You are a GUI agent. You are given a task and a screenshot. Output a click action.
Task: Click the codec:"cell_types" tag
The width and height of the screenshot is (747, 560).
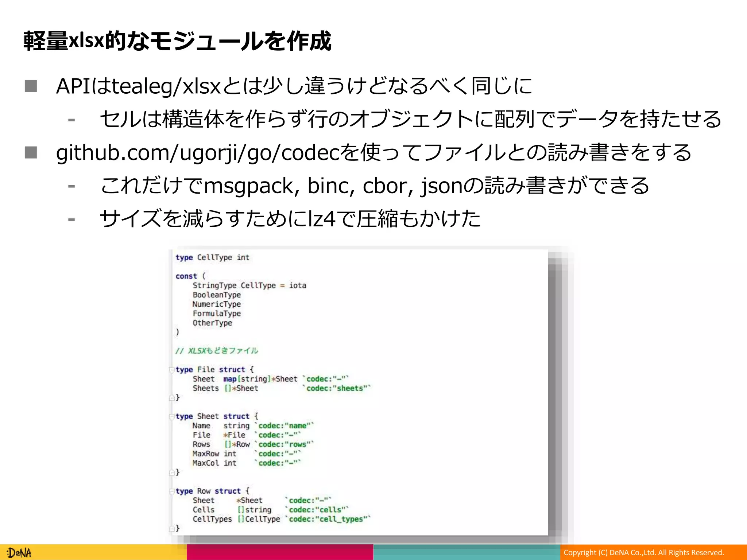point(328,519)
